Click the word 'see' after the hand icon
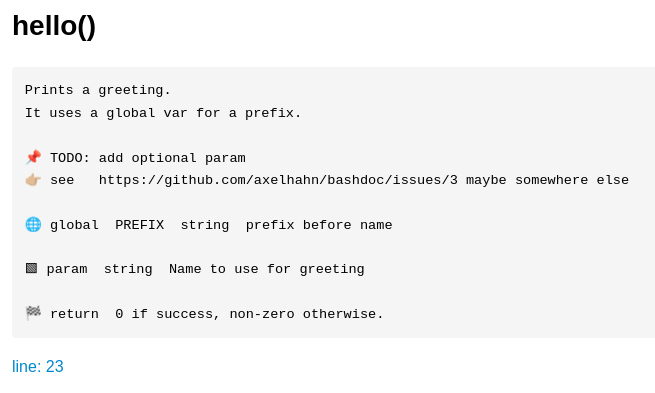Screen dimensions: 655x393 [62, 181]
